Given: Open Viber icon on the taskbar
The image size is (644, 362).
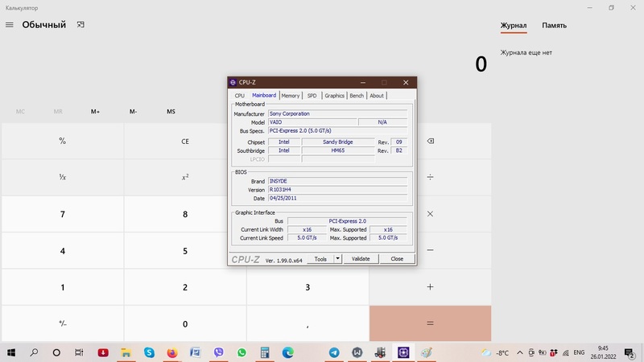Looking at the screenshot, I should pos(218,352).
